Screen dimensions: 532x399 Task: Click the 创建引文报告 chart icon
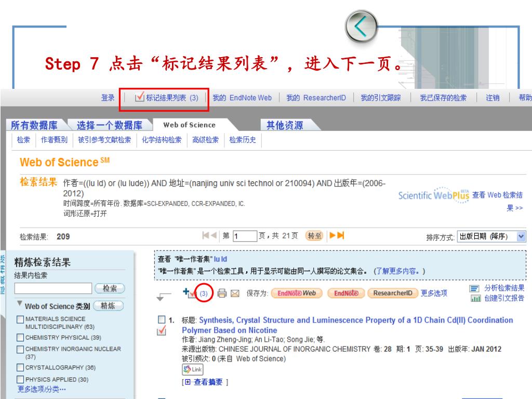coord(475,299)
